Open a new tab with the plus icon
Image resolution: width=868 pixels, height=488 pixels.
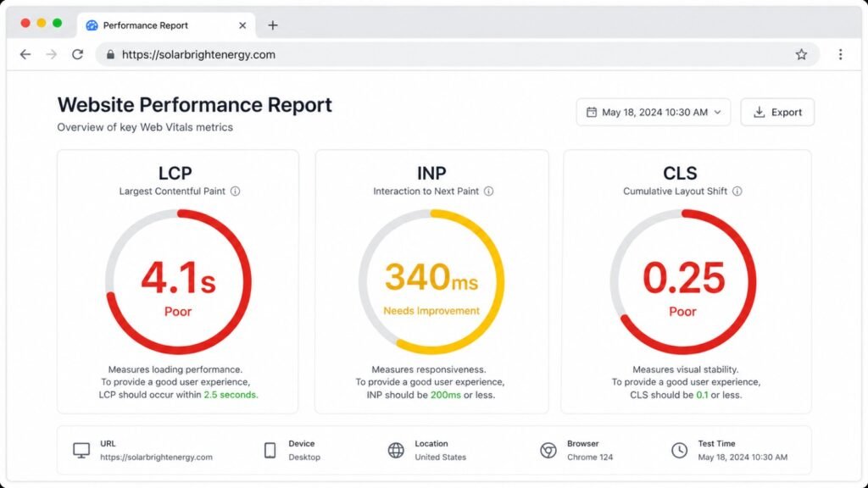click(x=272, y=25)
